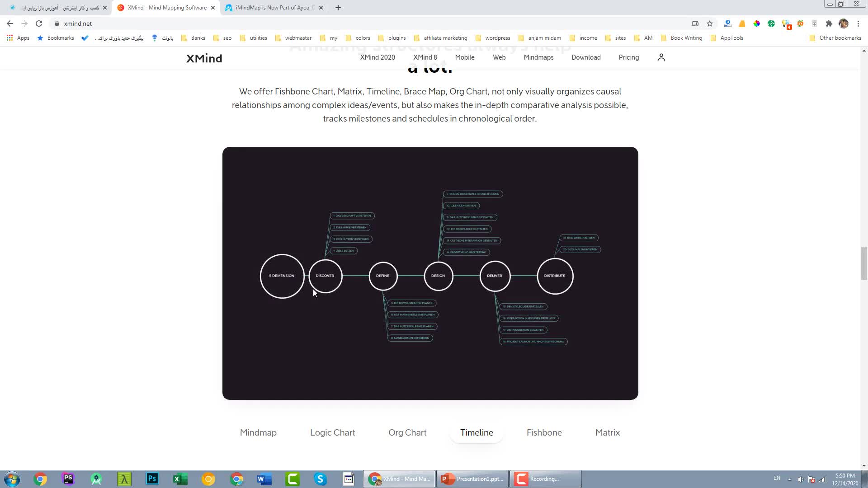Bookmark this page with the star icon
Image resolution: width=868 pixels, height=488 pixels.
710,23
